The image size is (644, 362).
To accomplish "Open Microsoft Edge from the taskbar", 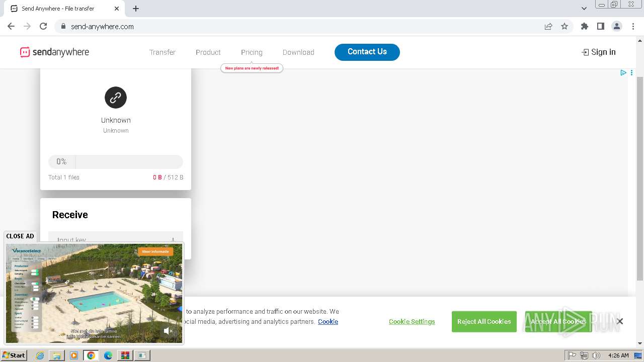I will [108, 355].
